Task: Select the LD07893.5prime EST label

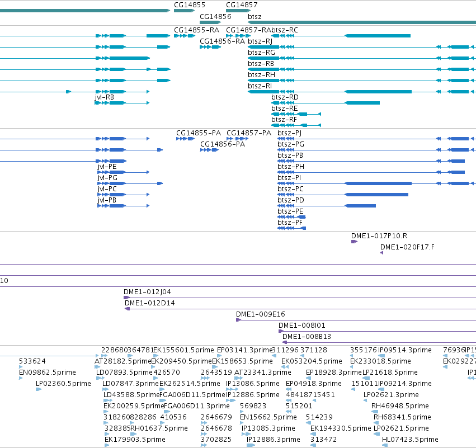Action: [x=125, y=372]
